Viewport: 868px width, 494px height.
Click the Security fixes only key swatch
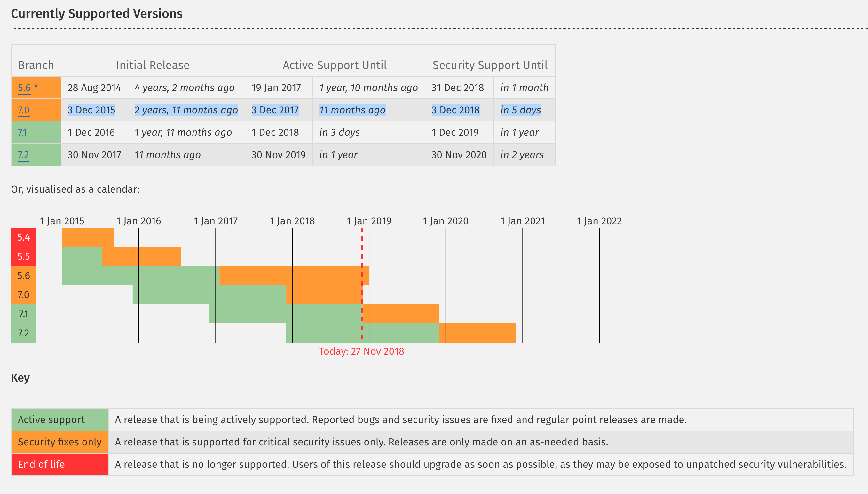click(x=59, y=442)
